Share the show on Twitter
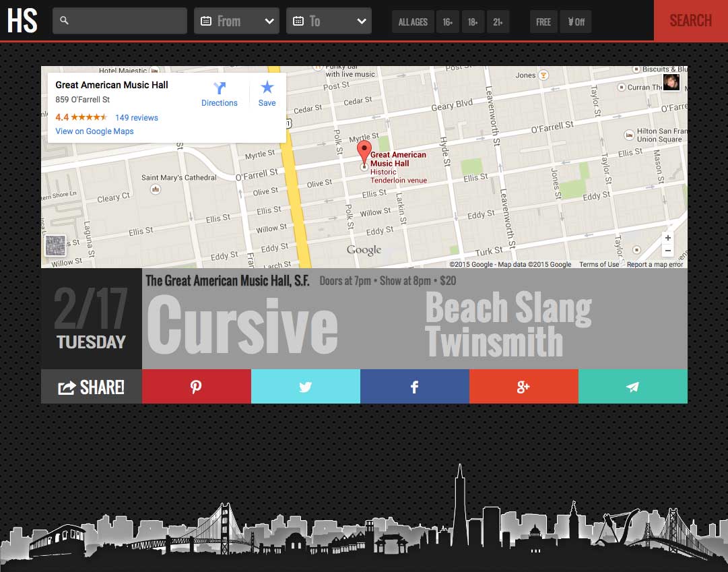 (306, 387)
